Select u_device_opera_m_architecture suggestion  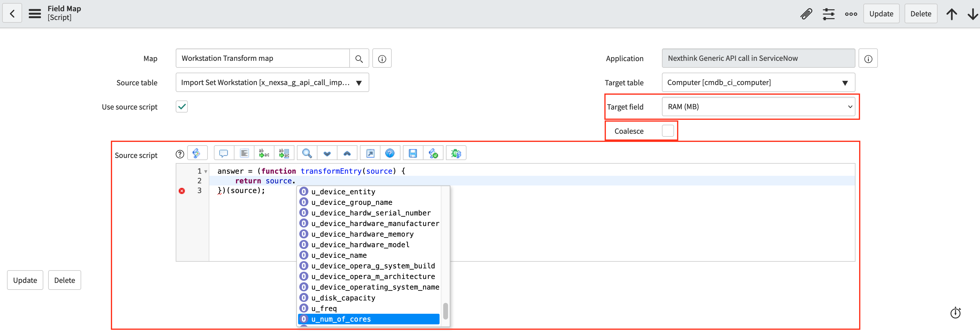(369, 277)
